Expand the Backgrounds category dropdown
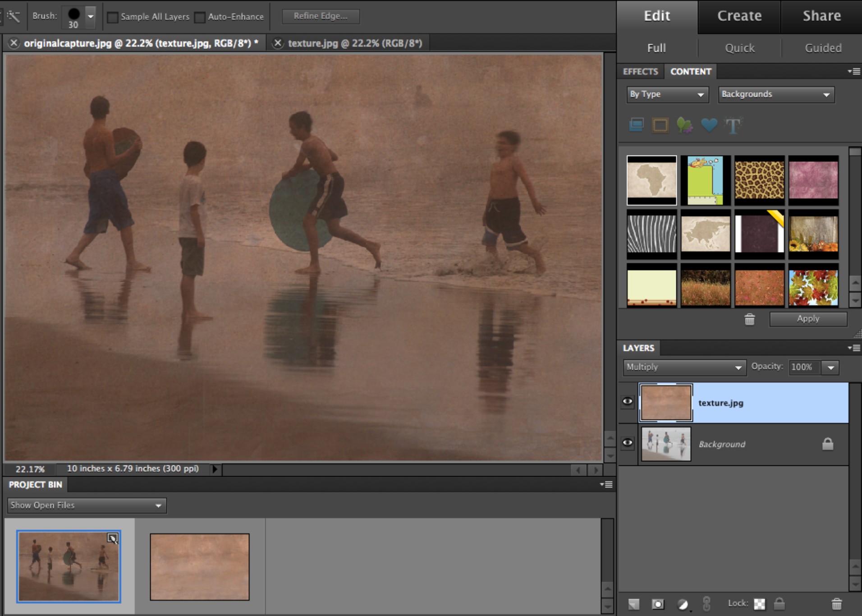862x616 pixels. tap(776, 94)
